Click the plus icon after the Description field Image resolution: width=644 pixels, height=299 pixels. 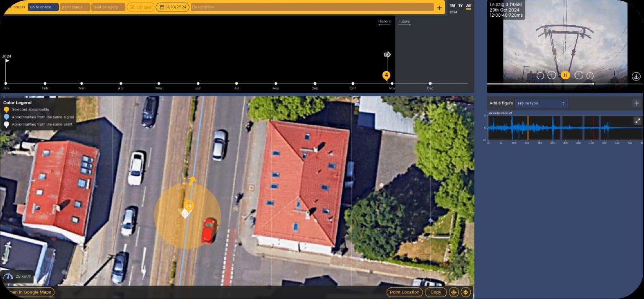(x=439, y=8)
